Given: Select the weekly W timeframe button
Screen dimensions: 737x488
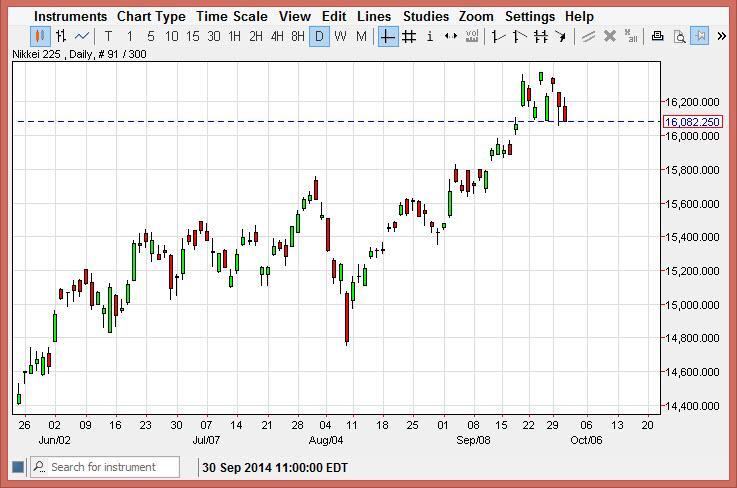Looking at the screenshot, I should point(340,37).
